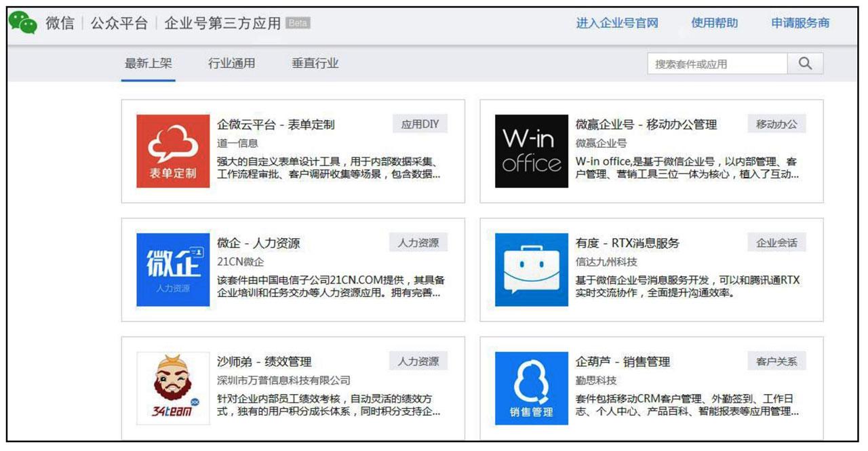The height and width of the screenshot is (451, 868).
Task: Click the 人力资源 tag on 微企 card
Action: pyautogui.click(x=418, y=243)
